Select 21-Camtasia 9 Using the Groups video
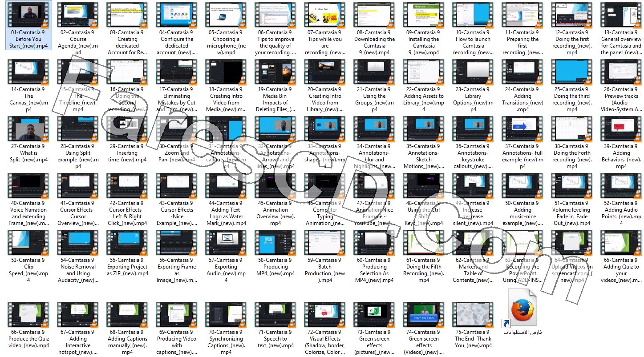 pos(374,85)
